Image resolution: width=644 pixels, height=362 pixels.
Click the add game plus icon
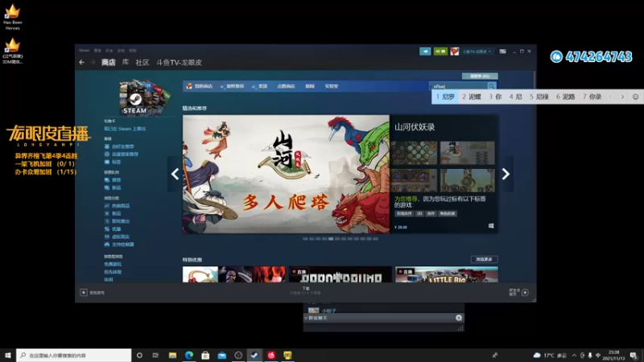pyautogui.click(x=84, y=292)
